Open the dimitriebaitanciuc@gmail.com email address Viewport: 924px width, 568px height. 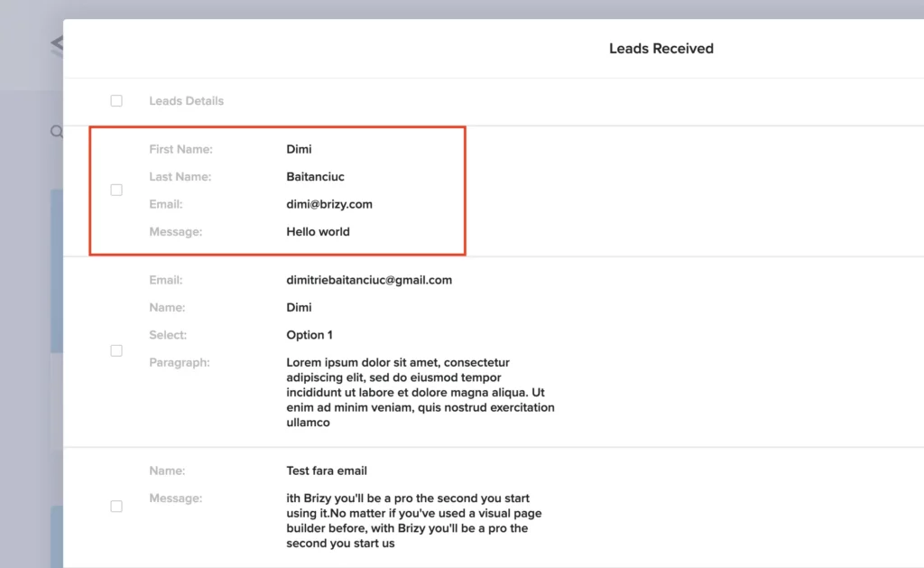(x=369, y=280)
